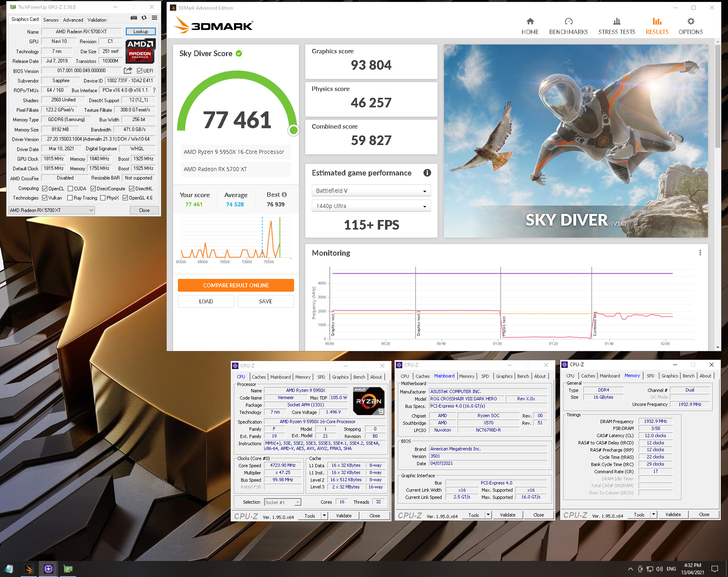Click the clock and date in the taskbar
This screenshot has width=728, height=577.
(693, 569)
